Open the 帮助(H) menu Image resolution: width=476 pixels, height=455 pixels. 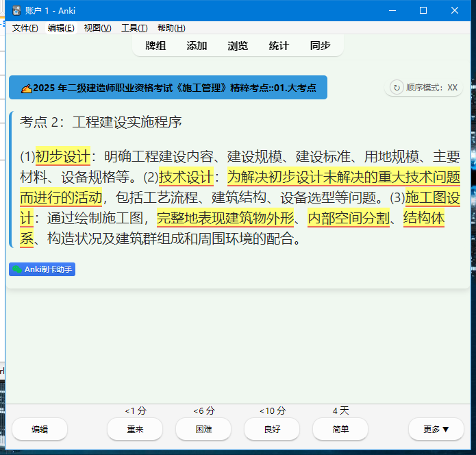coord(171,28)
